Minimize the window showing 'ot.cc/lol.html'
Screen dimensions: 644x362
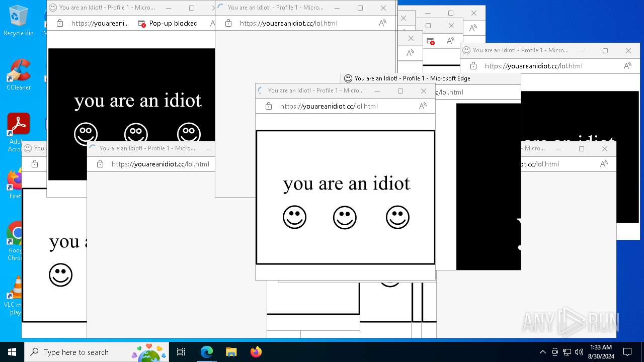coord(558,149)
